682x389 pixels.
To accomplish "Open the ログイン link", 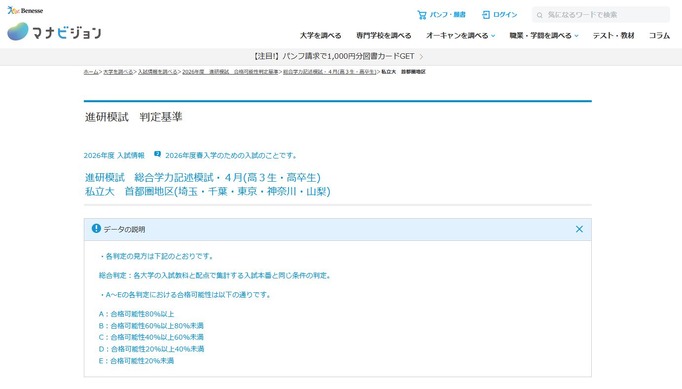I will click(505, 15).
